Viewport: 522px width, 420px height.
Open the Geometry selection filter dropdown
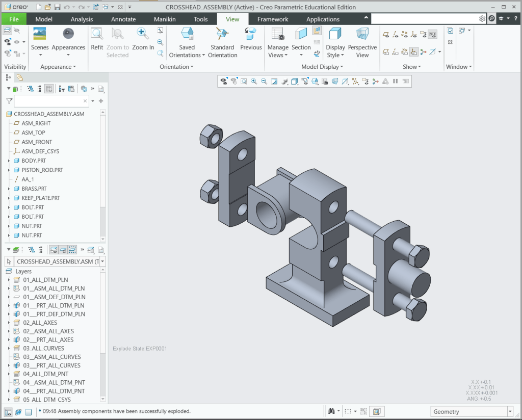(510, 412)
